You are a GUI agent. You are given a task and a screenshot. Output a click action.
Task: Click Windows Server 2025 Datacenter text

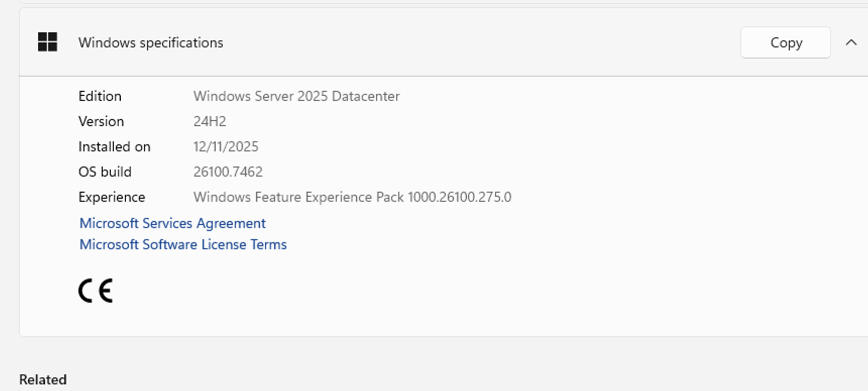tap(296, 96)
